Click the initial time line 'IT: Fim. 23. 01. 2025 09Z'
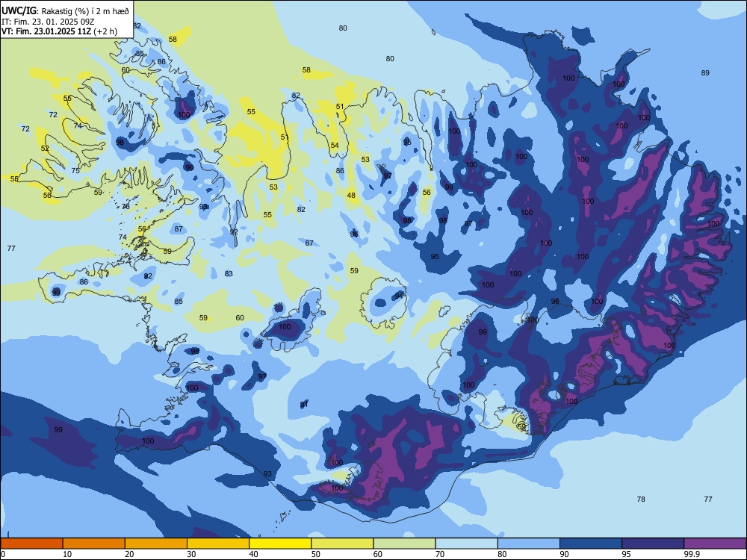Viewport: 747px width, 560px height. tap(46, 22)
